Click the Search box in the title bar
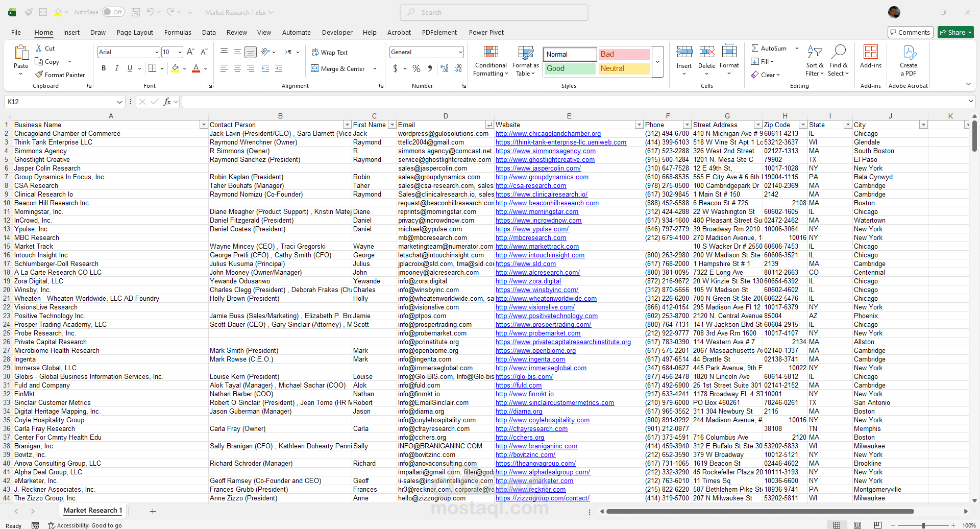This screenshot has height=529, width=980. point(494,12)
